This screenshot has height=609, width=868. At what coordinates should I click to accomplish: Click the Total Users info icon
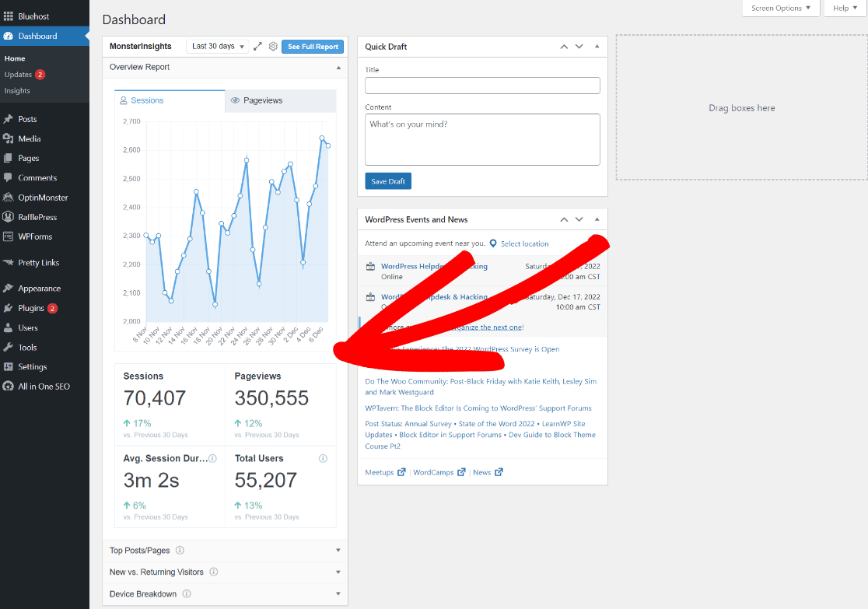tap(323, 458)
